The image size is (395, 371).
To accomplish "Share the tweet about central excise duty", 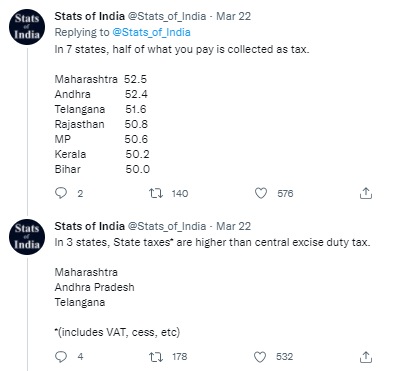I will 366,357.
